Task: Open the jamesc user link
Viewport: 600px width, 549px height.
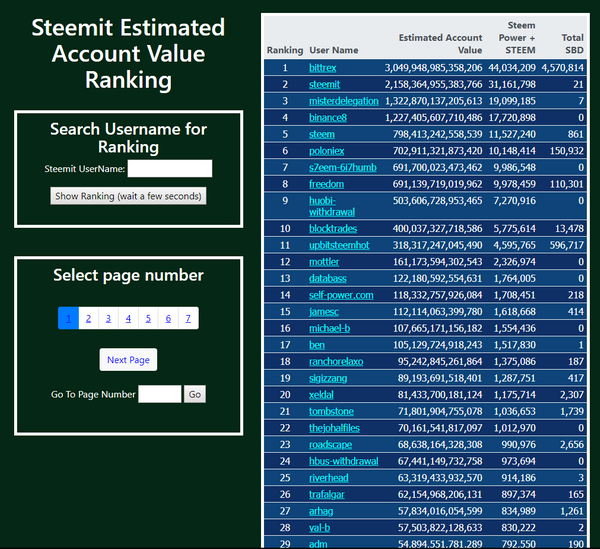Action: click(324, 312)
